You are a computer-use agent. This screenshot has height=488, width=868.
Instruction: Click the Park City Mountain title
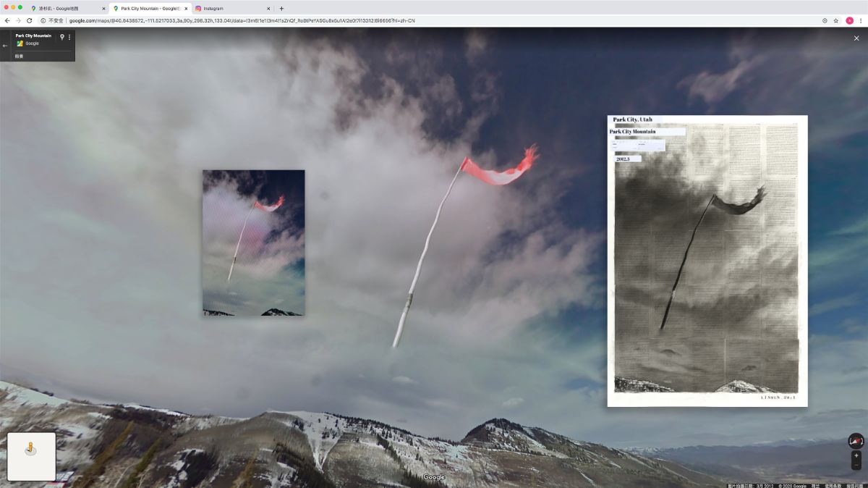pyautogui.click(x=33, y=35)
